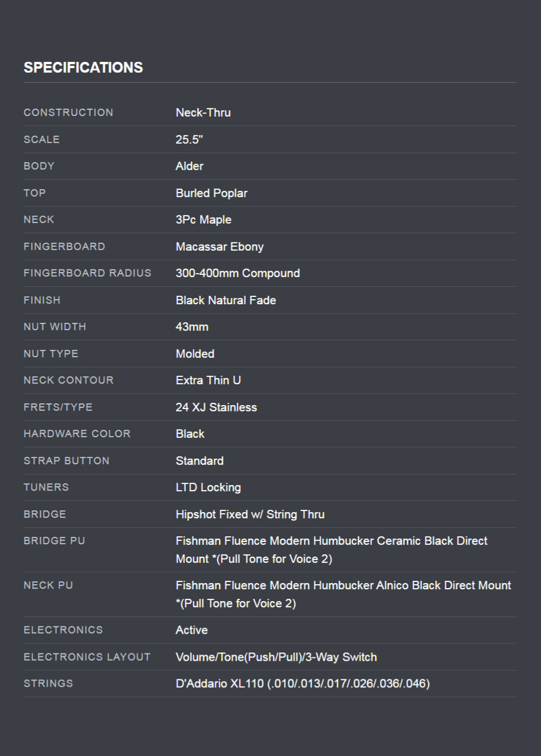Click the Black Natural Fade finish value

click(225, 300)
